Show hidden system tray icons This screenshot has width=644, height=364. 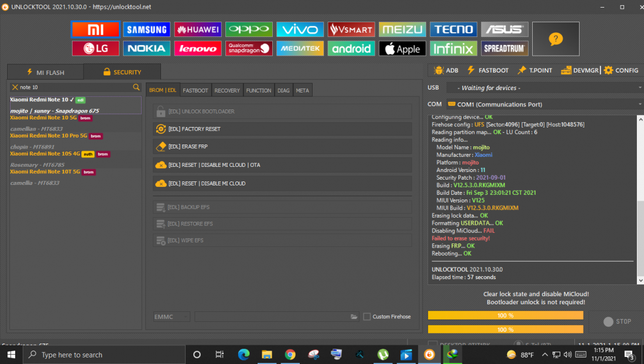point(544,355)
